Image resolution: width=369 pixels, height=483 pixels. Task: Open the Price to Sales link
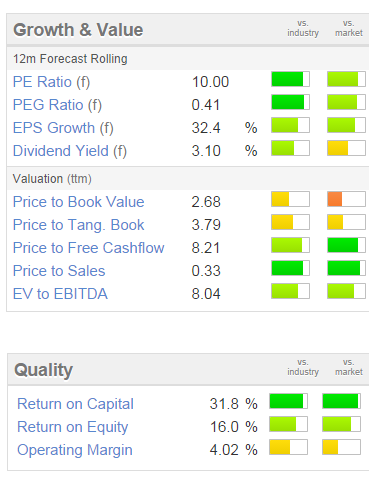point(59,271)
